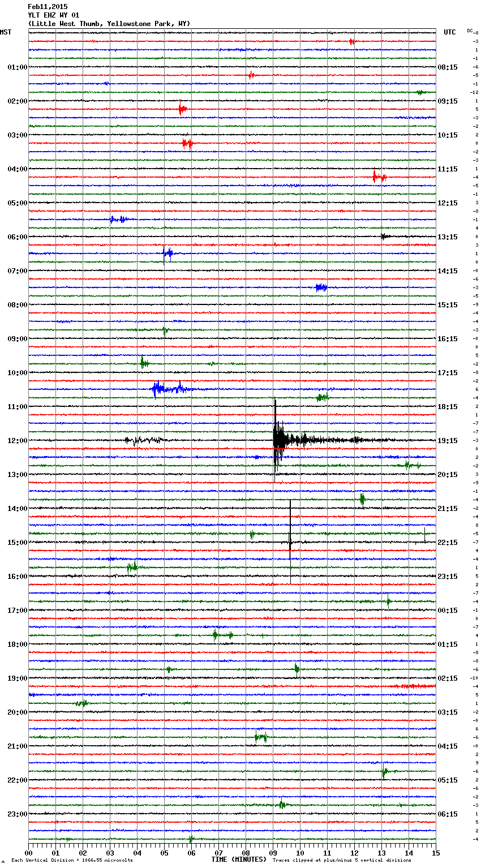Click the 20:15 UTC time label
Viewport: 481px width, 868px height.
pos(448,475)
